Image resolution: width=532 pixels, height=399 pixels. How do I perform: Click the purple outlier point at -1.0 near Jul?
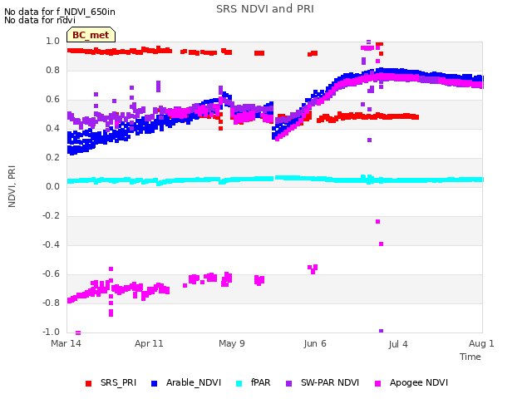click(381, 331)
